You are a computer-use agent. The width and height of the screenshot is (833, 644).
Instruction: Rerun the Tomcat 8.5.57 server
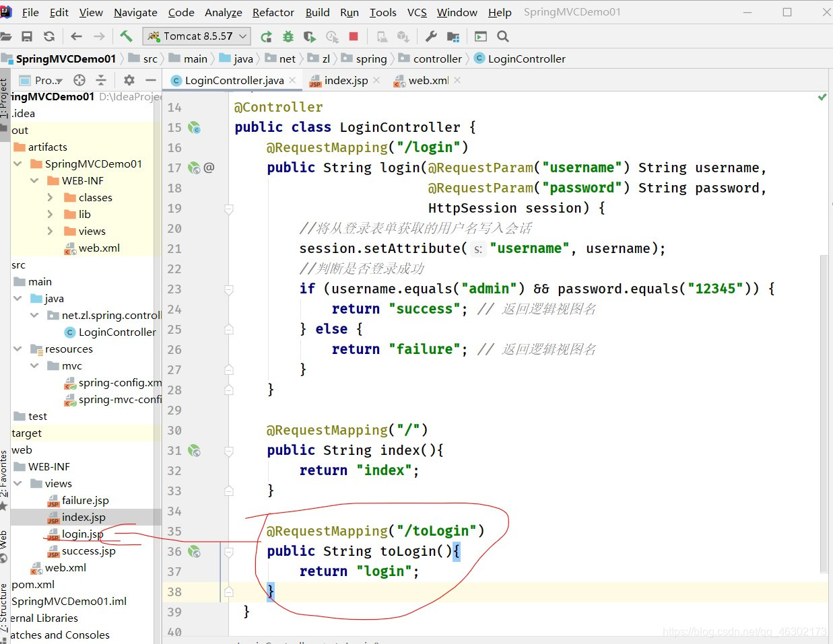tap(267, 36)
